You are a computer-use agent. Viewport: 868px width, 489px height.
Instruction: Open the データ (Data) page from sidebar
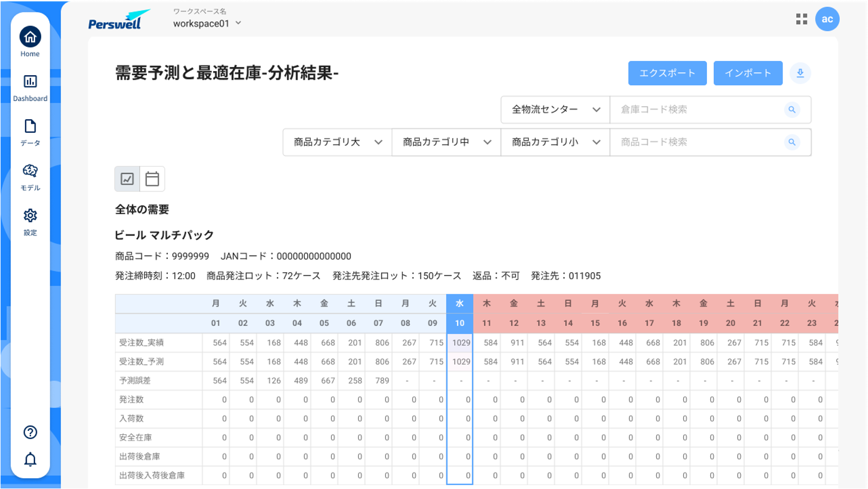click(30, 130)
